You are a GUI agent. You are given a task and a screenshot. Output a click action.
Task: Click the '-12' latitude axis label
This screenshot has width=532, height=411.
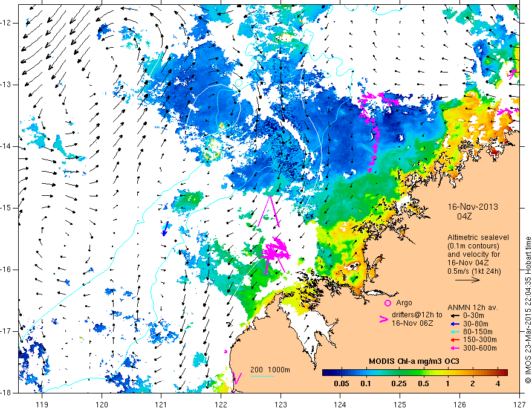6,23
